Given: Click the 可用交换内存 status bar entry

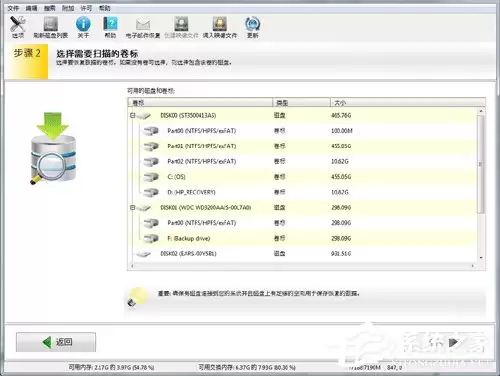Looking at the screenshot, I should tap(247, 367).
